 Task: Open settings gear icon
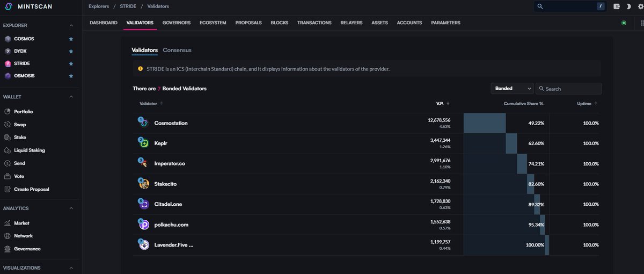[x=640, y=6]
